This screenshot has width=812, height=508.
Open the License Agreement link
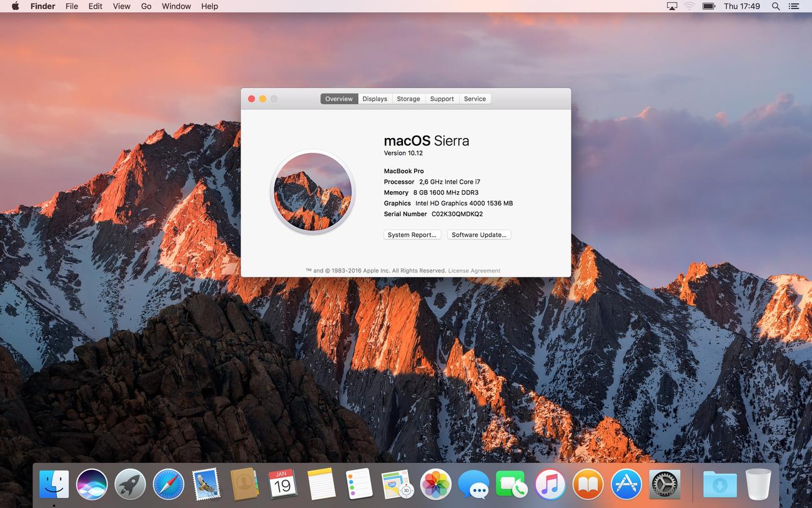tap(474, 271)
